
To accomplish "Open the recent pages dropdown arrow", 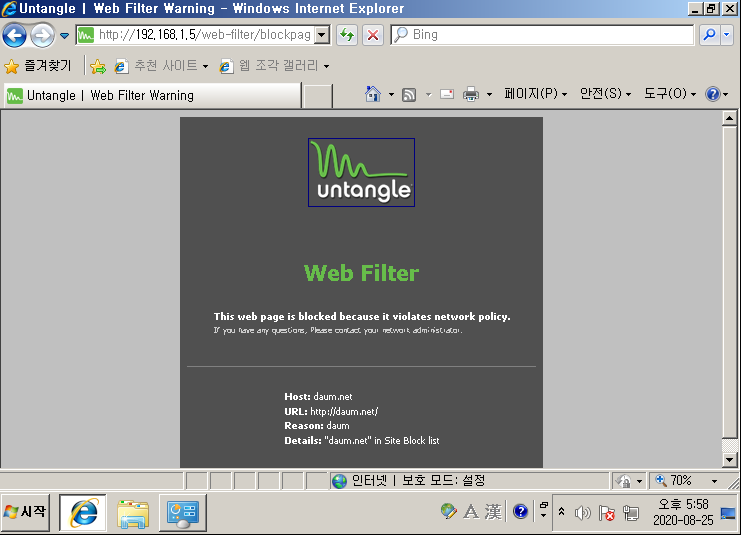I will coord(64,35).
